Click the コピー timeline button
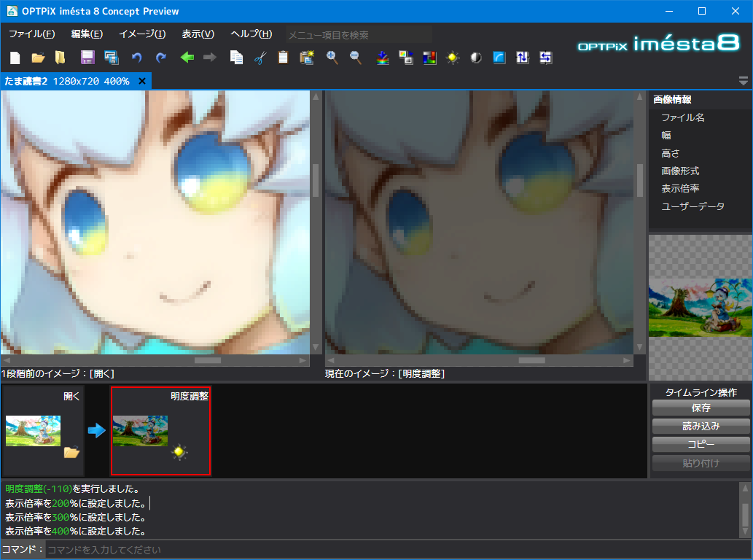753x560 pixels. point(701,445)
